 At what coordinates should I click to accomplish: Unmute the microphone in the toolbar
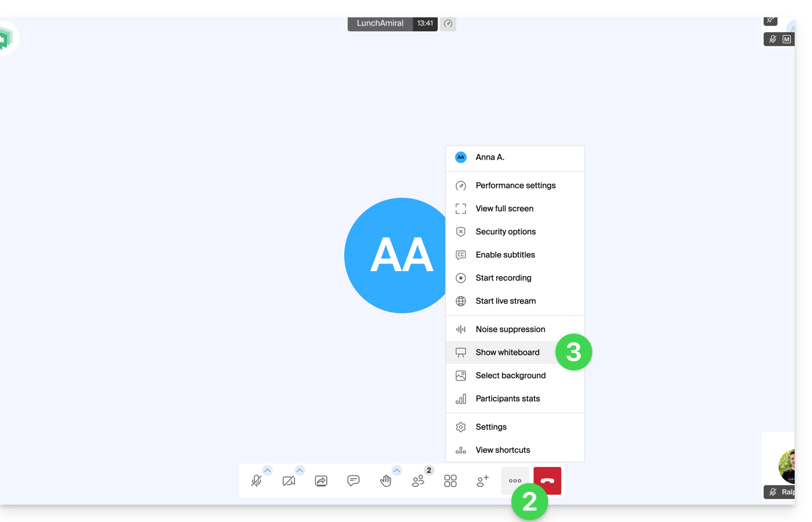[x=256, y=481]
